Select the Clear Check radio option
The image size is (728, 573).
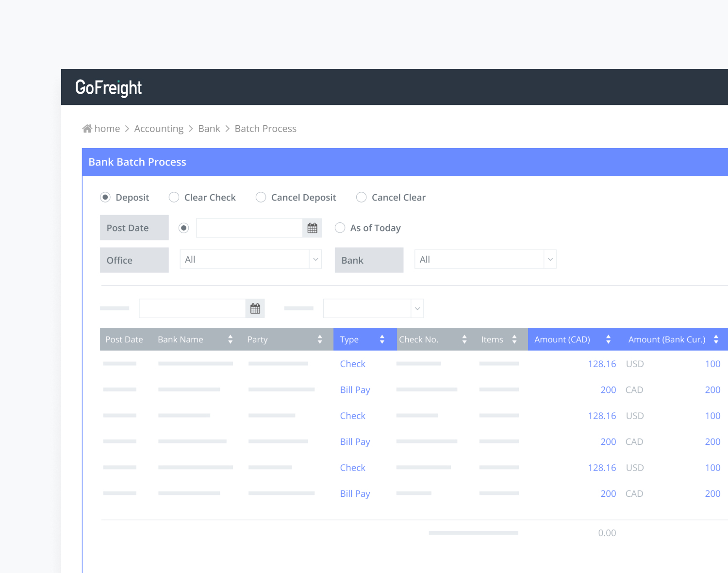(174, 197)
